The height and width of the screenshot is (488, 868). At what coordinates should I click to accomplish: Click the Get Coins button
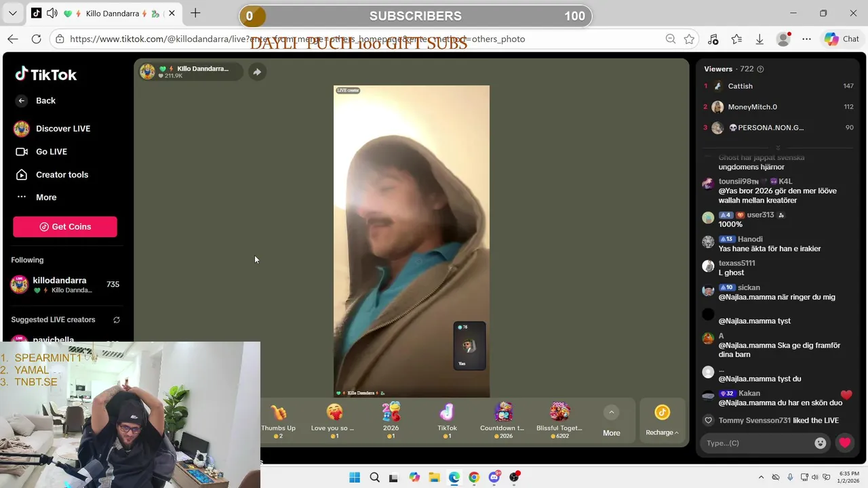[x=65, y=226]
